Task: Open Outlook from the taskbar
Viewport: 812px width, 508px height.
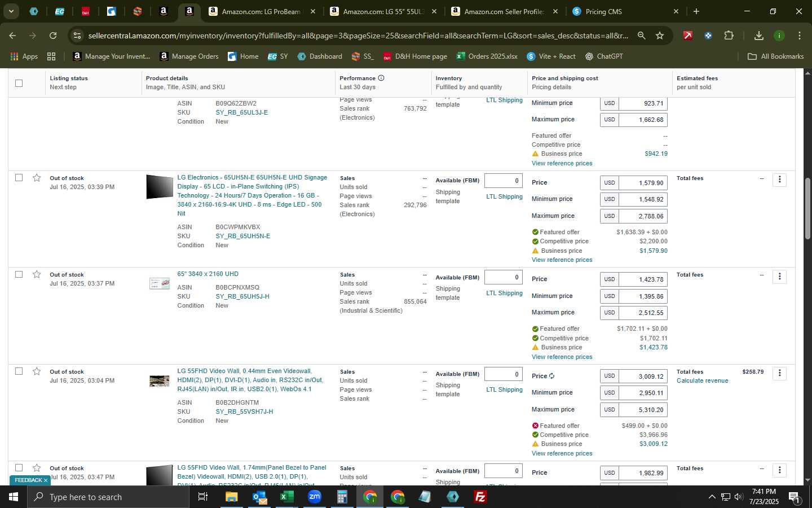Action: (x=259, y=497)
